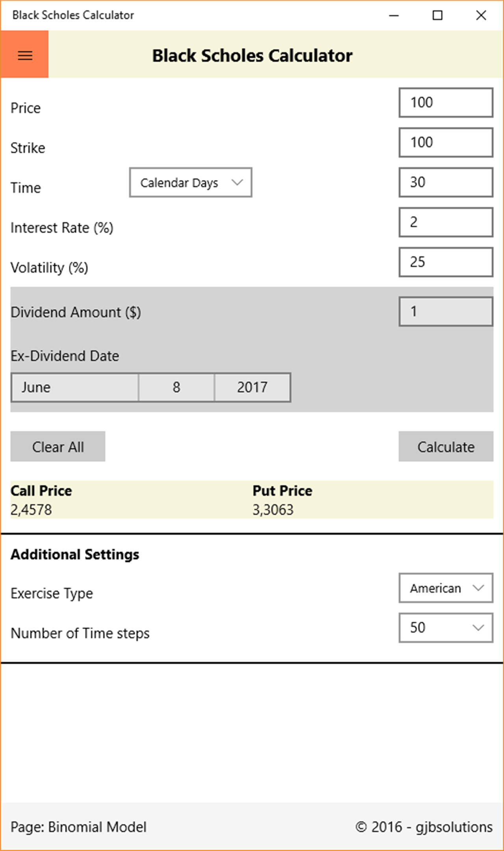The image size is (504, 851).
Task: Click the Clear All button
Action: click(58, 446)
